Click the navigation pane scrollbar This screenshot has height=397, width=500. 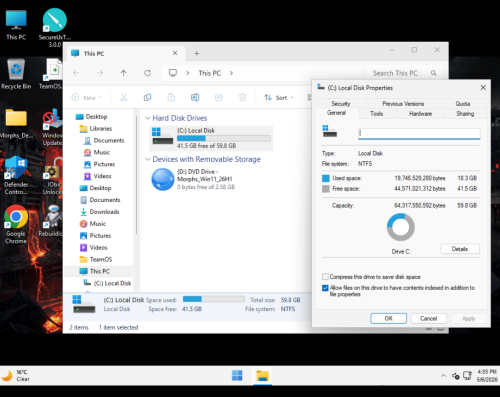click(136, 175)
